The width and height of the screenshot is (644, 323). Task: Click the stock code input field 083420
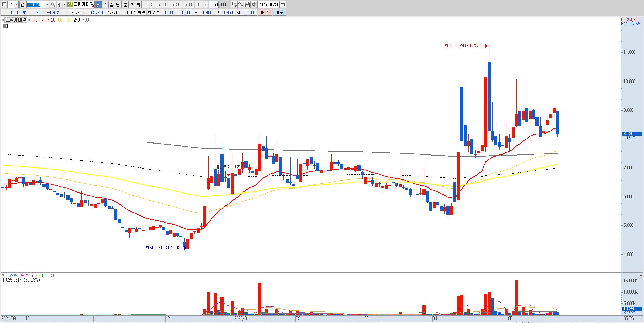(36, 4)
